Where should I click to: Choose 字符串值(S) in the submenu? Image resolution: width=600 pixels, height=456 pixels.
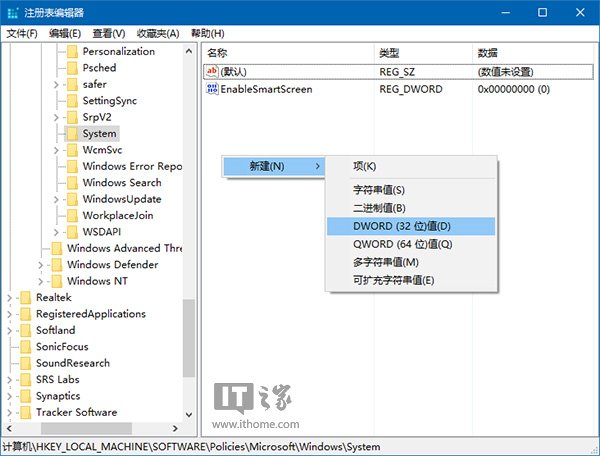point(411,190)
